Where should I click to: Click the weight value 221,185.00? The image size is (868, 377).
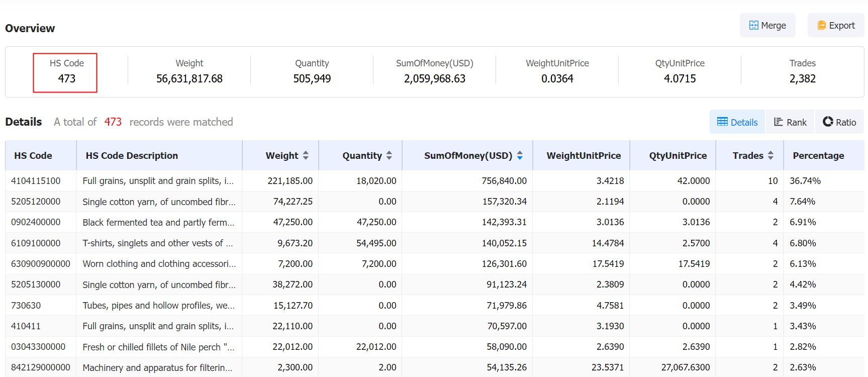coord(290,181)
